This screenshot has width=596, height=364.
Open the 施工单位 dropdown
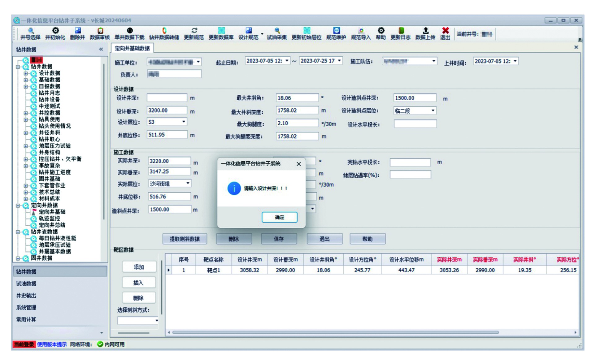[x=198, y=62]
